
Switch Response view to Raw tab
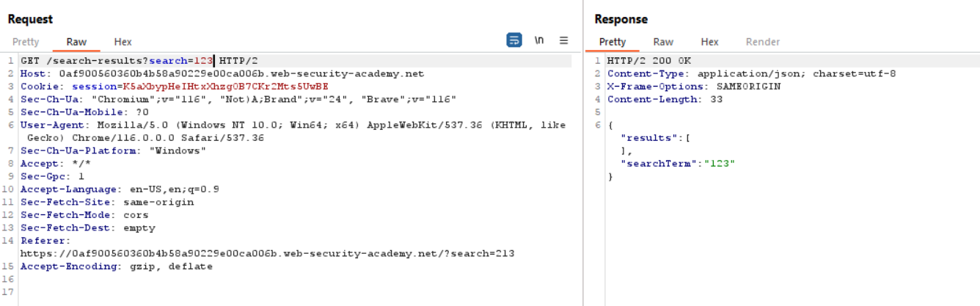pos(663,42)
